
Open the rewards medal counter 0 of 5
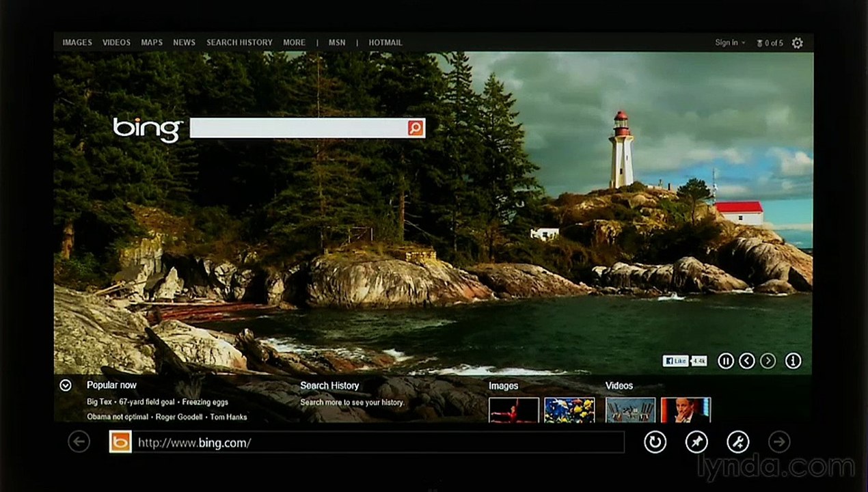770,43
